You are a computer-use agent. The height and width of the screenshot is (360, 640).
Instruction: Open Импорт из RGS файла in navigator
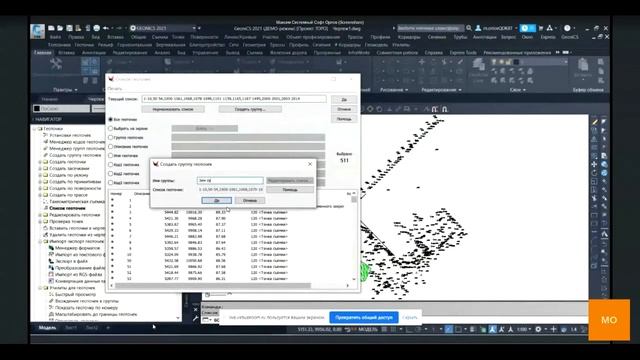(x=76, y=274)
